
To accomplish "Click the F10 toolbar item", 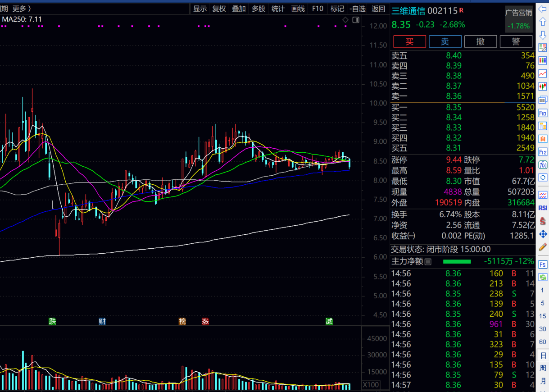I will click(318, 9).
